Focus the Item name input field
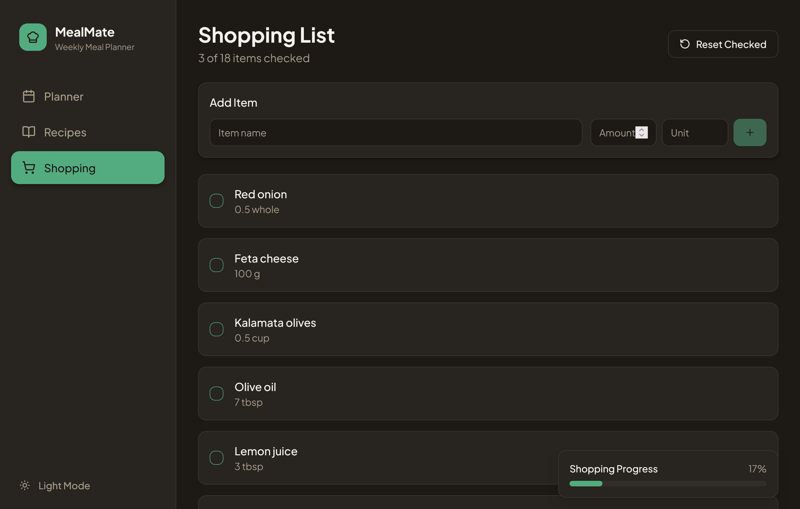Screen dimensions: 800x509 (395, 133)
